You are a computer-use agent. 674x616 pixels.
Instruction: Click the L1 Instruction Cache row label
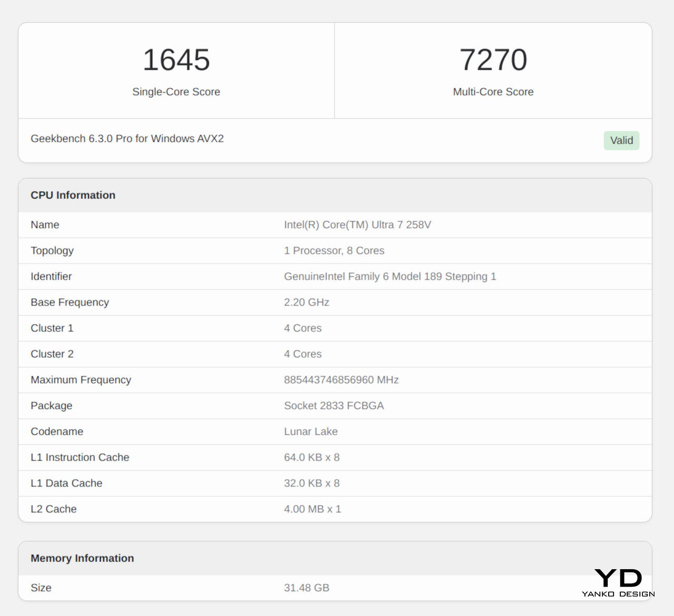pos(80,457)
